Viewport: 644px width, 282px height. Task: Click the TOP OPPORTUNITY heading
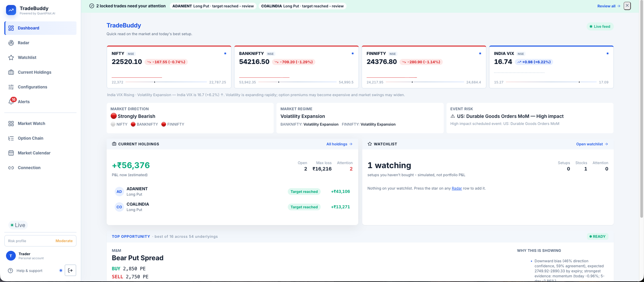point(131,236)
